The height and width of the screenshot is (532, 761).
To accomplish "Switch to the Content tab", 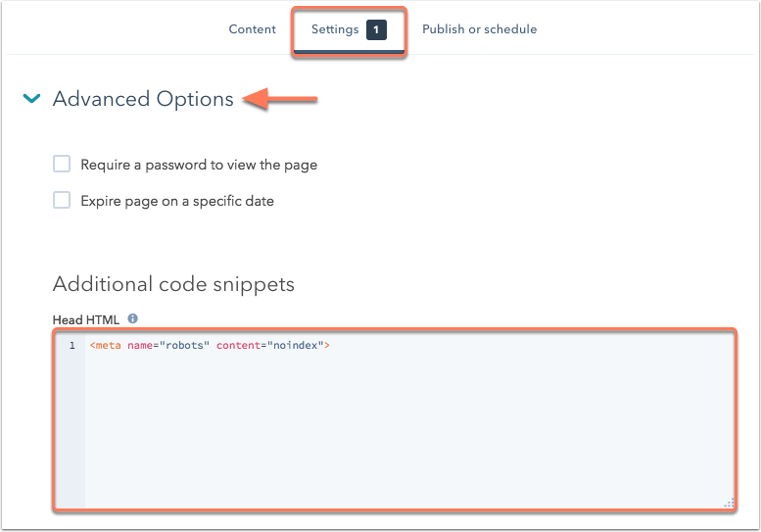I will (252, 29).
